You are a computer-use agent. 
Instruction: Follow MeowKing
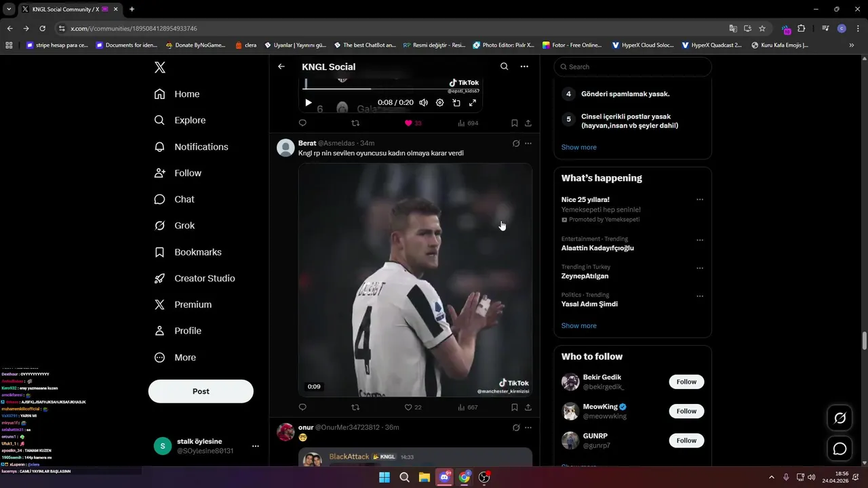686,411
